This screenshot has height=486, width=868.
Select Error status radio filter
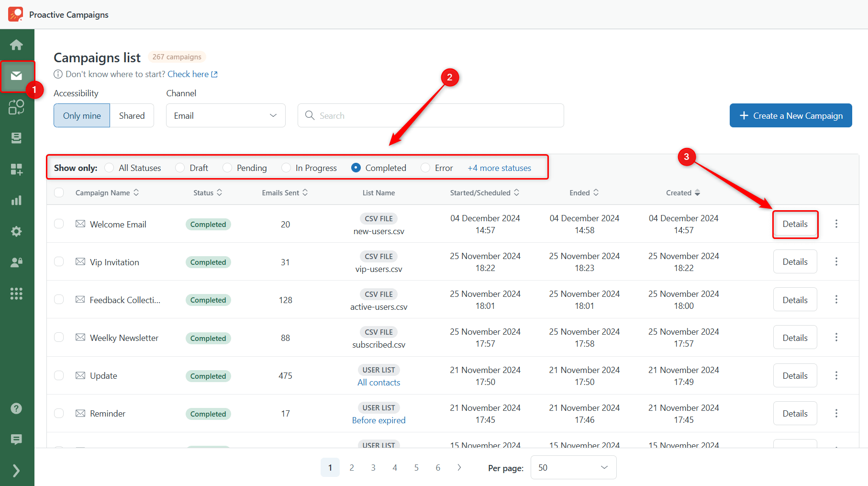tap(425, 168)
